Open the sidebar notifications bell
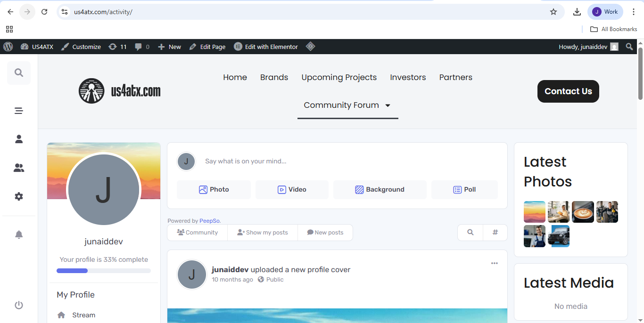644x323 pixels. [x=19, y=234]
